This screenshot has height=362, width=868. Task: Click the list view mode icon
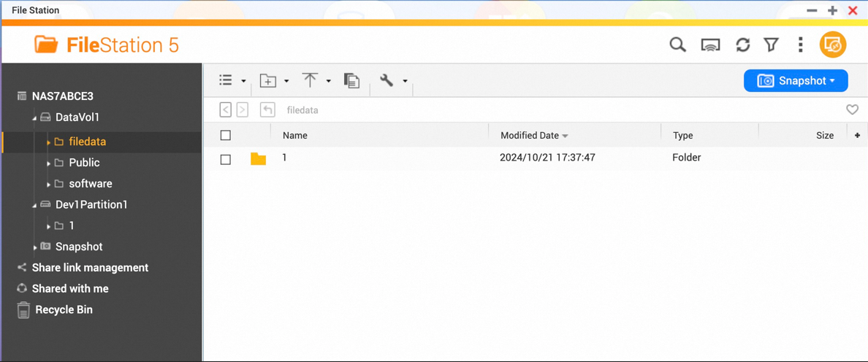pos(225,80)
